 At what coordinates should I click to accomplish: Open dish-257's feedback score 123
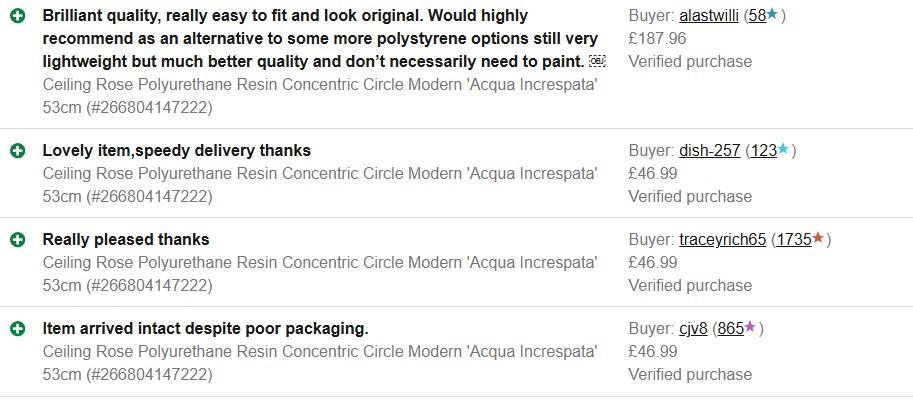click(x=763, y=151)
